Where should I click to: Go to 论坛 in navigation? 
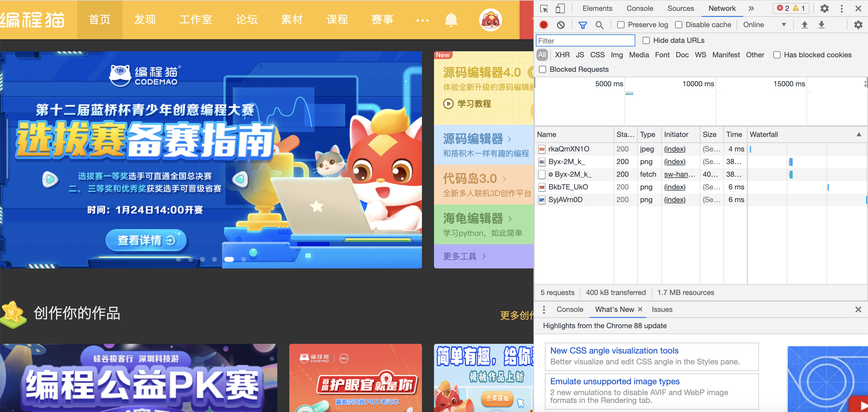click(247, 20)
